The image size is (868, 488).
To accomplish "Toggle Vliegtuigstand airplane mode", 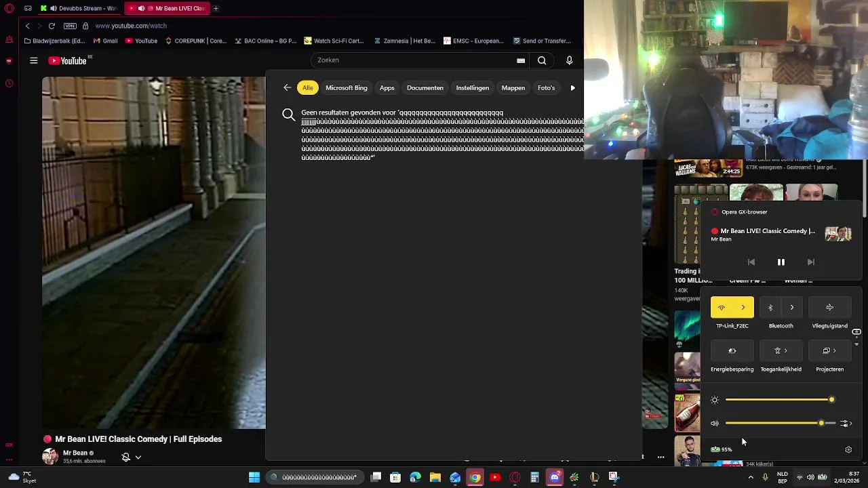I will pyautogui.click(x=830, y=308).
